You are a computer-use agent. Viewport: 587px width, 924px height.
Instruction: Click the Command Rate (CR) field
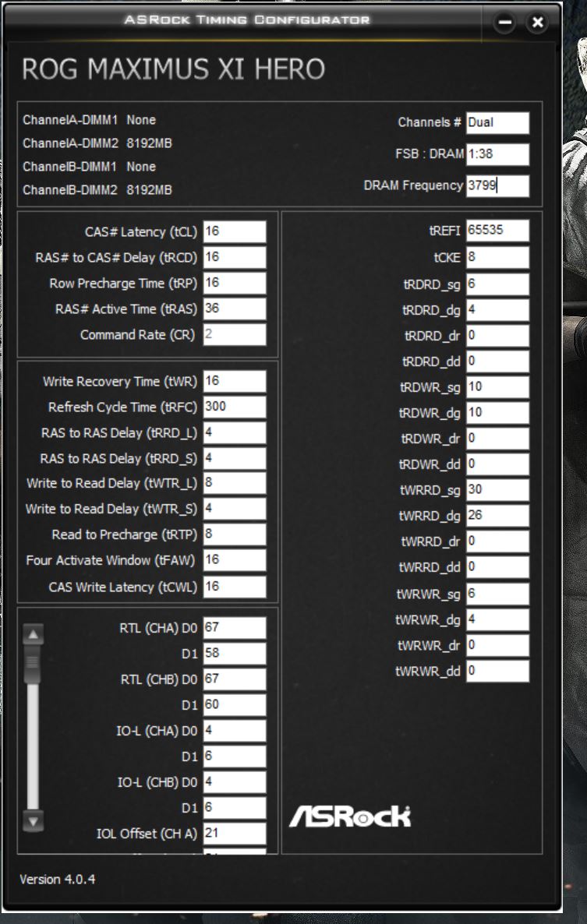coord(235,335)
